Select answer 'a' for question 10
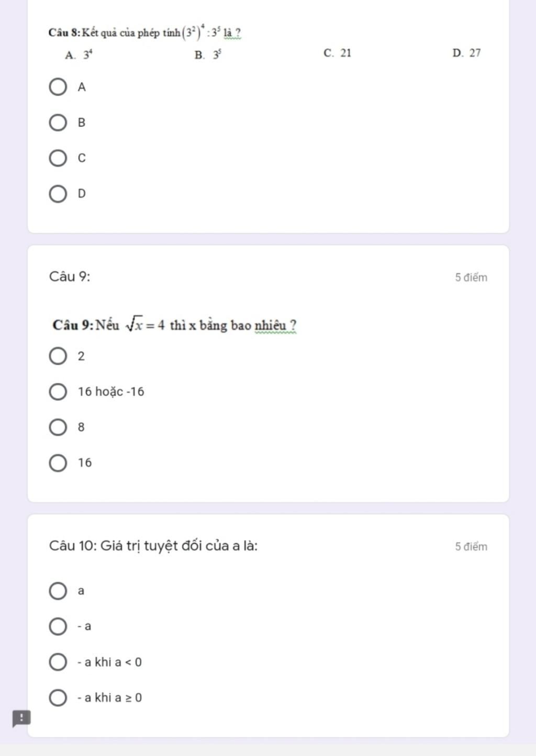The width and height of the screenshot is (536, 756). (58, 591)
